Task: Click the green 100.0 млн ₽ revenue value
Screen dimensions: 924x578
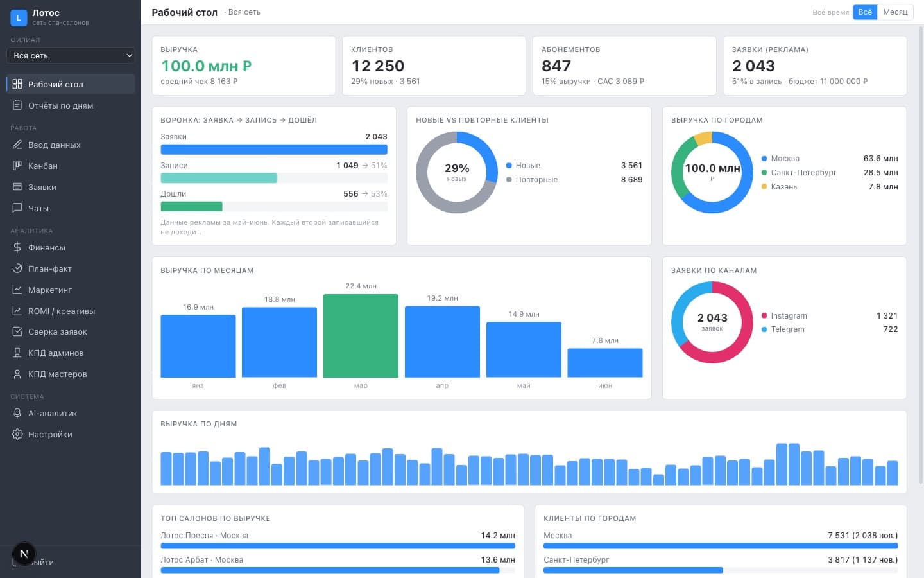Action: point(206,66)
